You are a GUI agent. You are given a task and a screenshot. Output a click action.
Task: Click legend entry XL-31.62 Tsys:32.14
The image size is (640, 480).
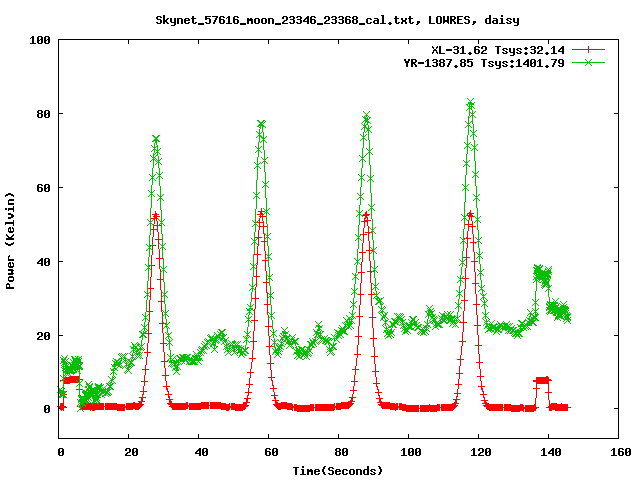click(498, 50)
